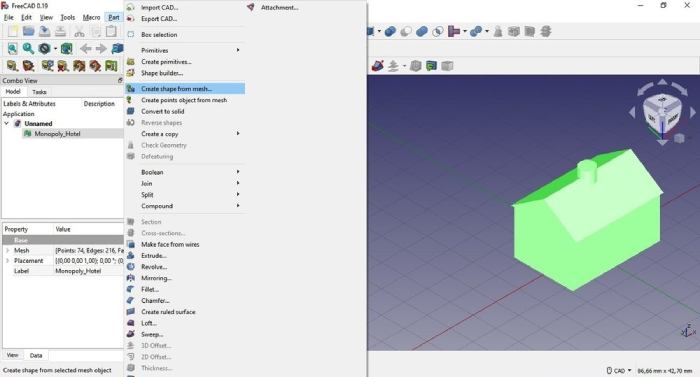Click the purple Join pipes icon
The image size is (700, 377).
pyautogui.click(x=454, y=31)
